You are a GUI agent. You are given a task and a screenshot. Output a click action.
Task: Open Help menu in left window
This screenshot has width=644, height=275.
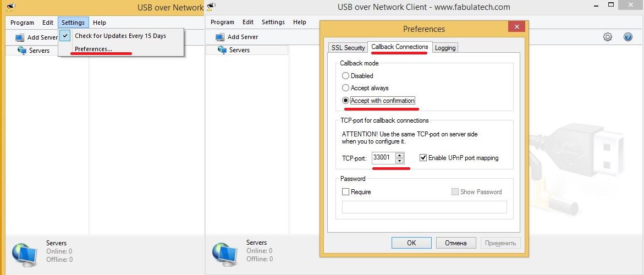click(x=100, y=23)
